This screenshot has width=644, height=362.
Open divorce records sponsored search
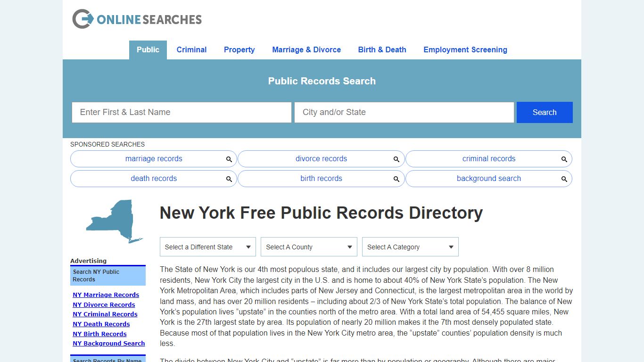pyautogui.click(x=321, y=159)
